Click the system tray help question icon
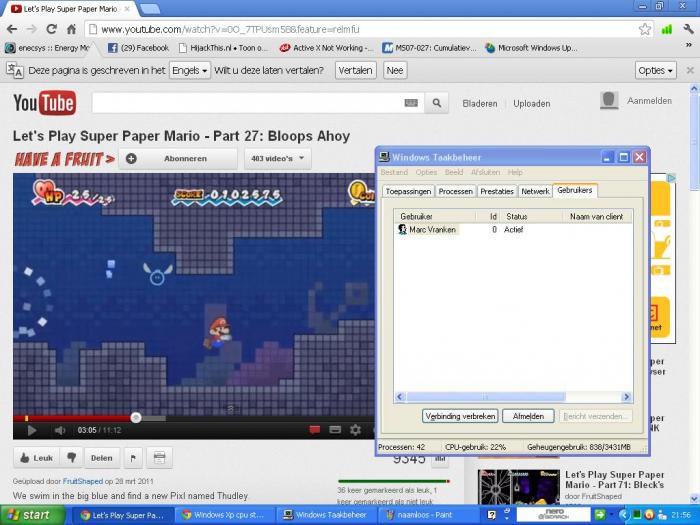The image size is (700, 525). tap(492, 515)
